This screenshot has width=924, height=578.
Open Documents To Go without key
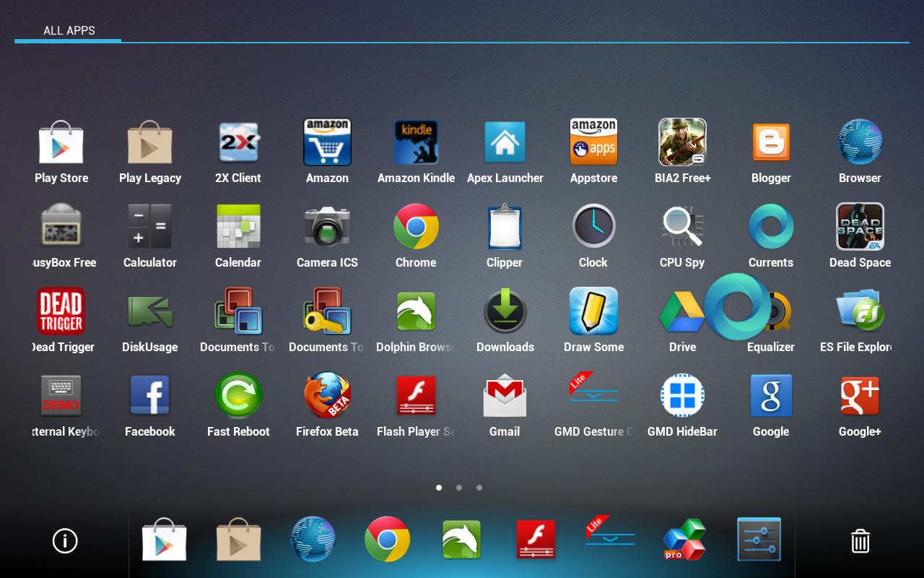click(x=238, y=311)
